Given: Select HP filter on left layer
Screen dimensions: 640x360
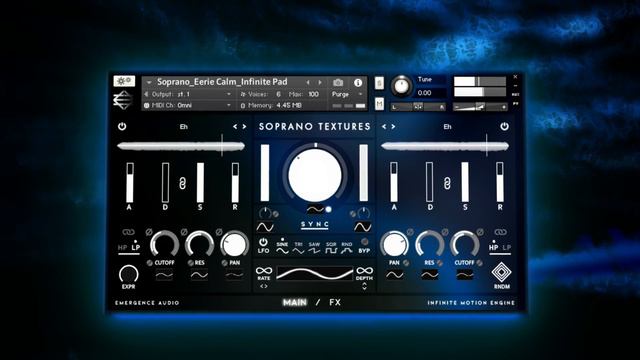Looking at the screenshot, I should click(x=122, y=247).
